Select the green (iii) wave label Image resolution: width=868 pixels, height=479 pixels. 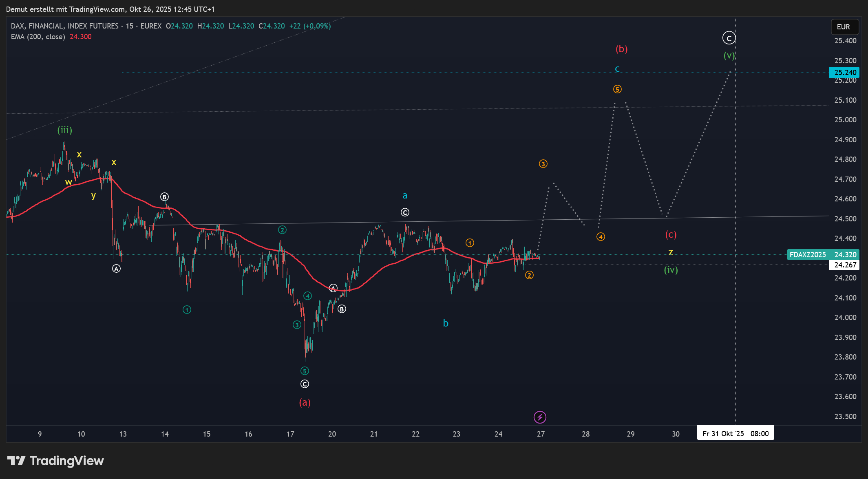click(x=64, y=130)
